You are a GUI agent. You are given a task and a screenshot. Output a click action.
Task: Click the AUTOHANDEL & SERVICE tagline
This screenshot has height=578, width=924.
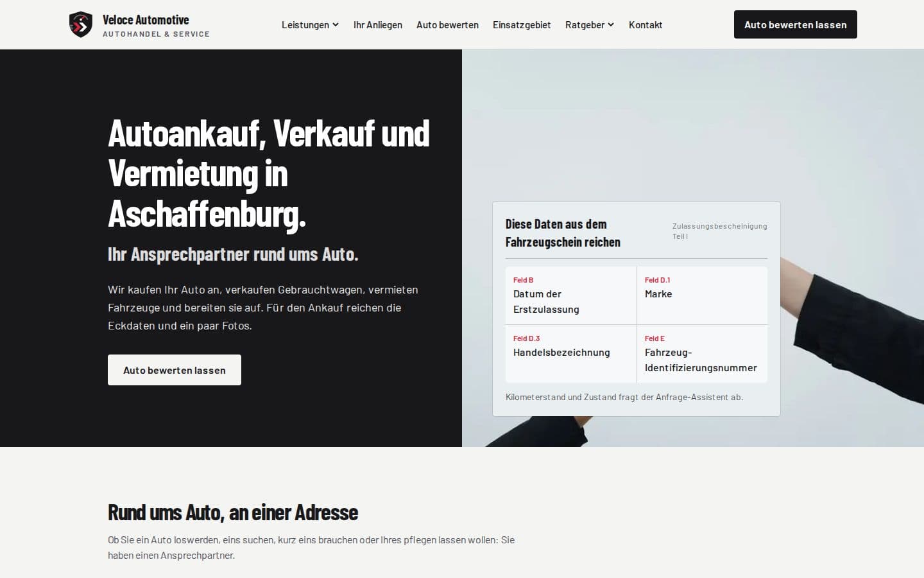point(156,34)
